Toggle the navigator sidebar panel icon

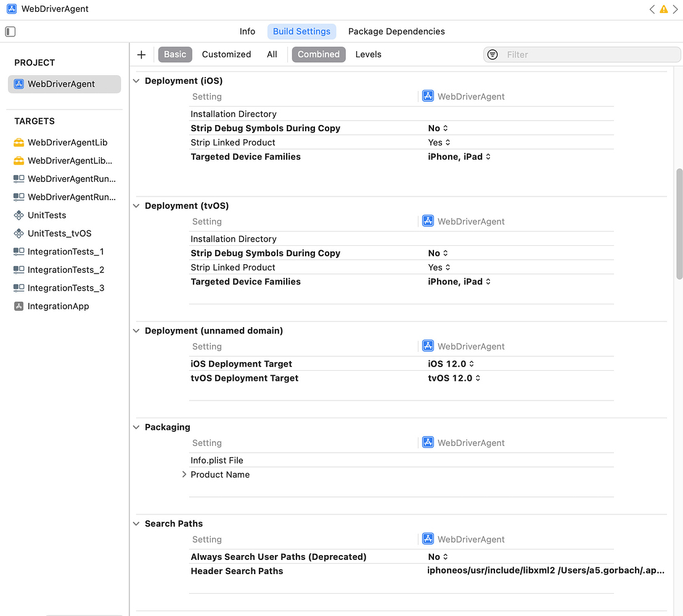pyautogui.click(x=10, y=31)
